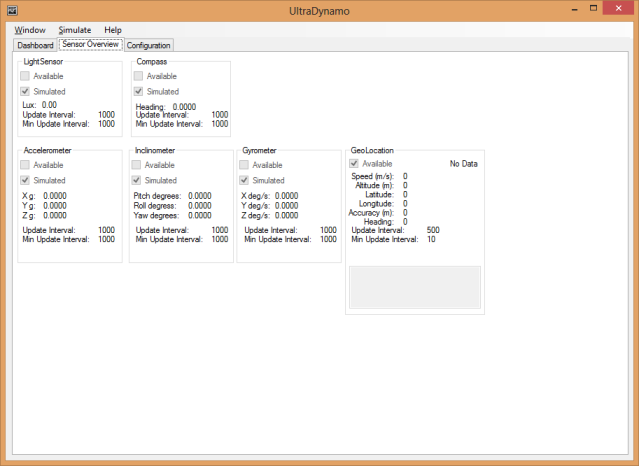Switch to the Dashboard tab
Screen dimensions: 639x466
(x=35, y=45)
